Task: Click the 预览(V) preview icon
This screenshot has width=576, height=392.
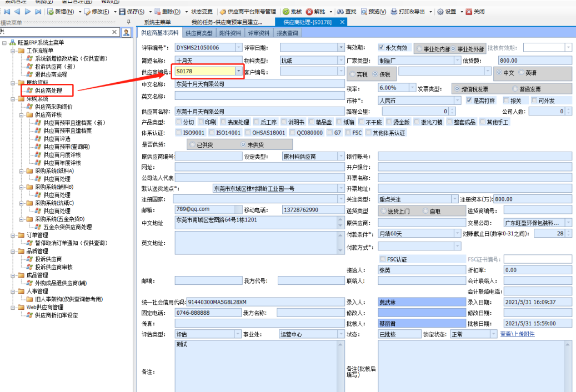Action: coord(364,12)
